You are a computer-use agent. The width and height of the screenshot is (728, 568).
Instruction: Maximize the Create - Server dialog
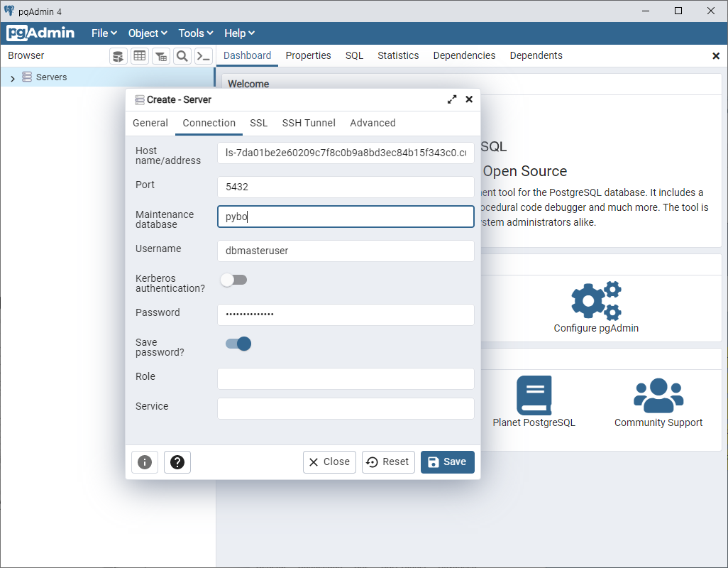coord(452,99)
